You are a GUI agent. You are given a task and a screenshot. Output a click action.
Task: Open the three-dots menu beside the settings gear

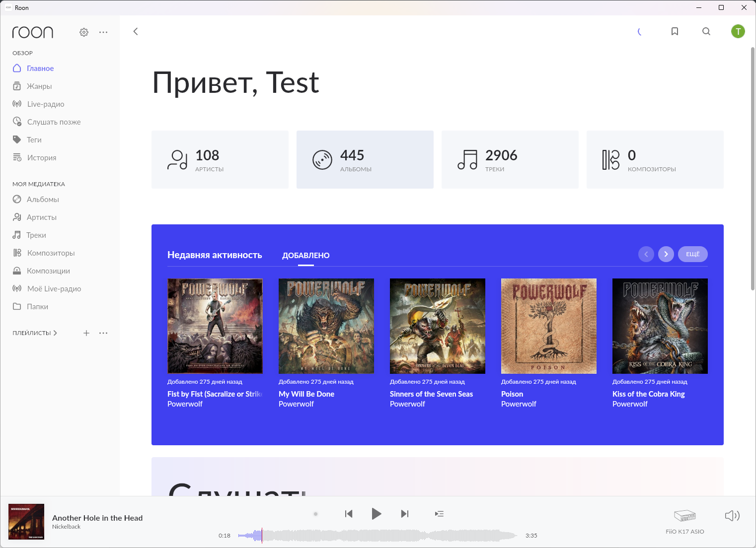(x=103, y=32)
